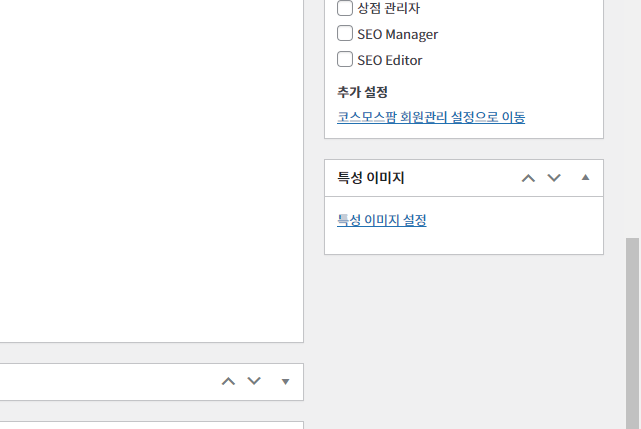Image resolution: width=641 pixels, height=429 pixels.
Task: Click the 추가 설정 heading text
Action: 362,92
